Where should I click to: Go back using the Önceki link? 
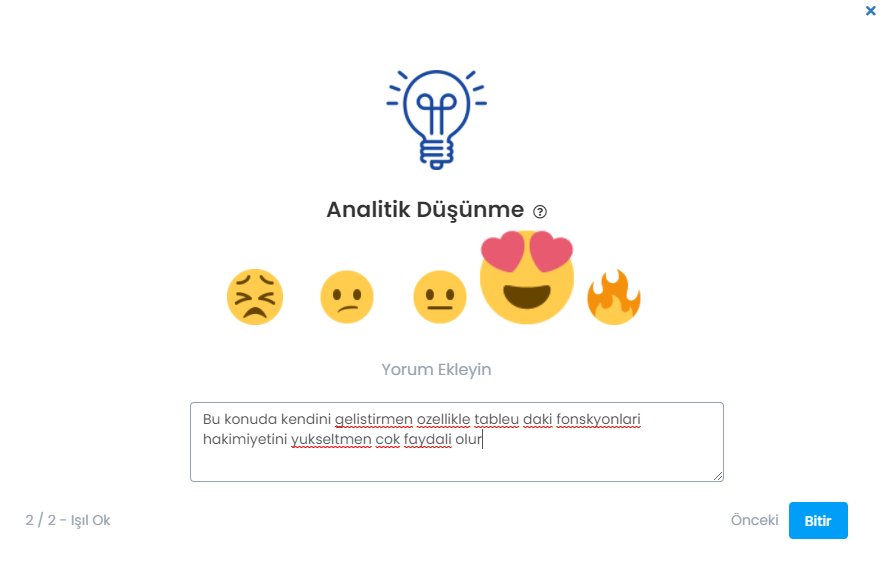click(754, 520)
